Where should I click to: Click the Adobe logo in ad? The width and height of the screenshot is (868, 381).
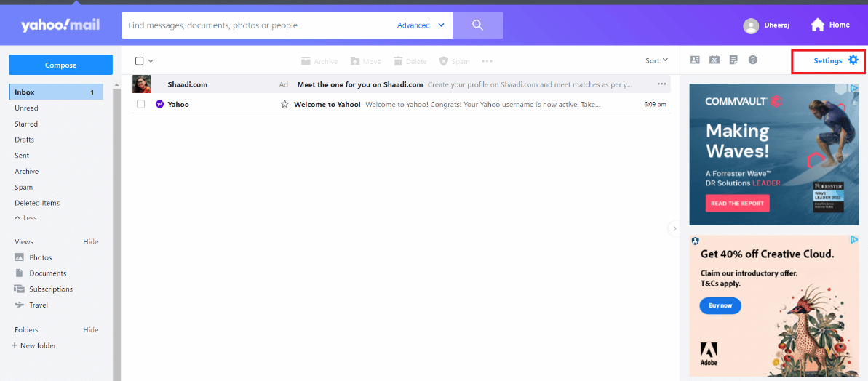tap(709, 354)
